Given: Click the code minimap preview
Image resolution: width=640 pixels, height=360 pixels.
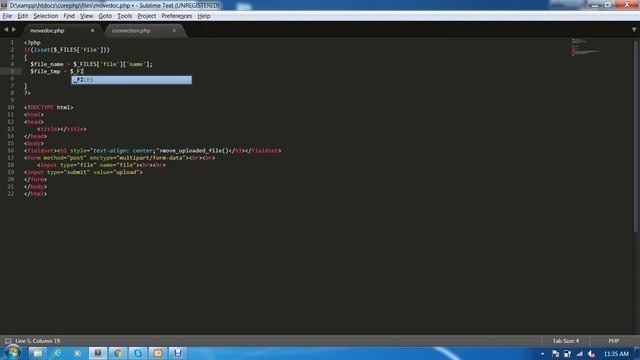Looking at the screenshot, I should (x=586, y=47).
